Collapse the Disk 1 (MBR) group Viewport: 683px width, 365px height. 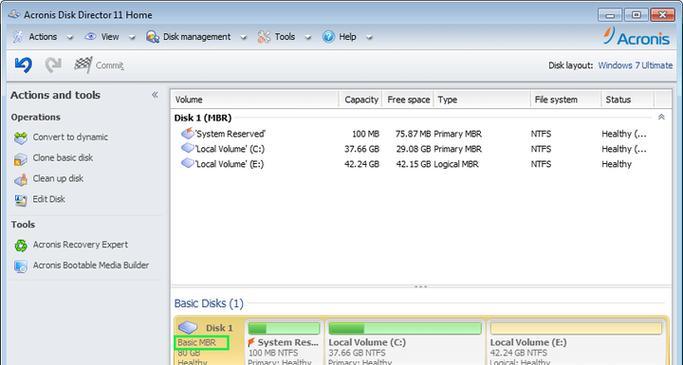click(661, 117)
